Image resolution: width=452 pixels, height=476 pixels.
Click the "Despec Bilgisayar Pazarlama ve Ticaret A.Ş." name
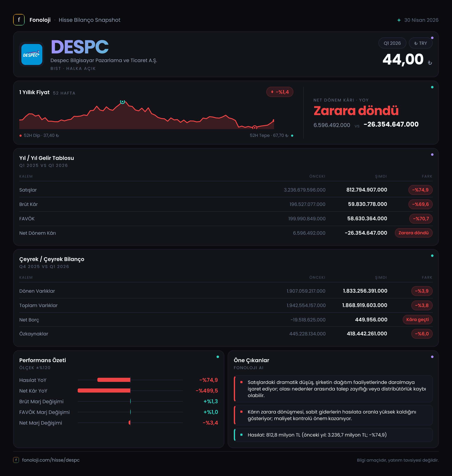[104, 60]
